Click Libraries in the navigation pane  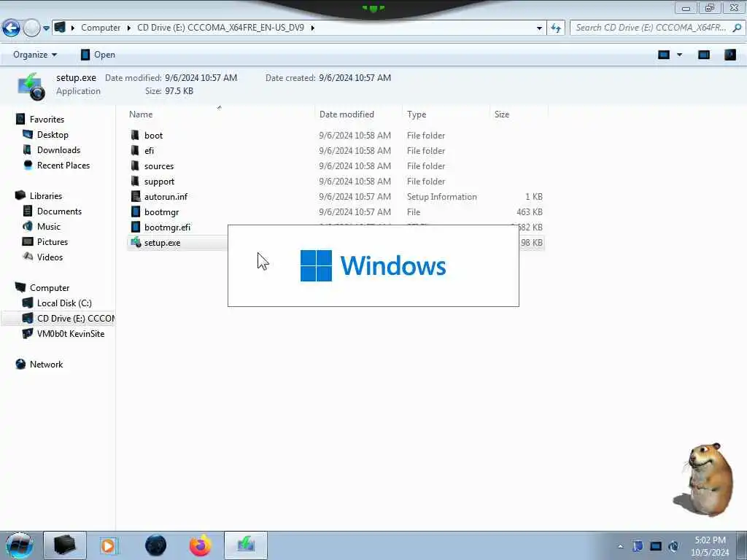(46, 195)
